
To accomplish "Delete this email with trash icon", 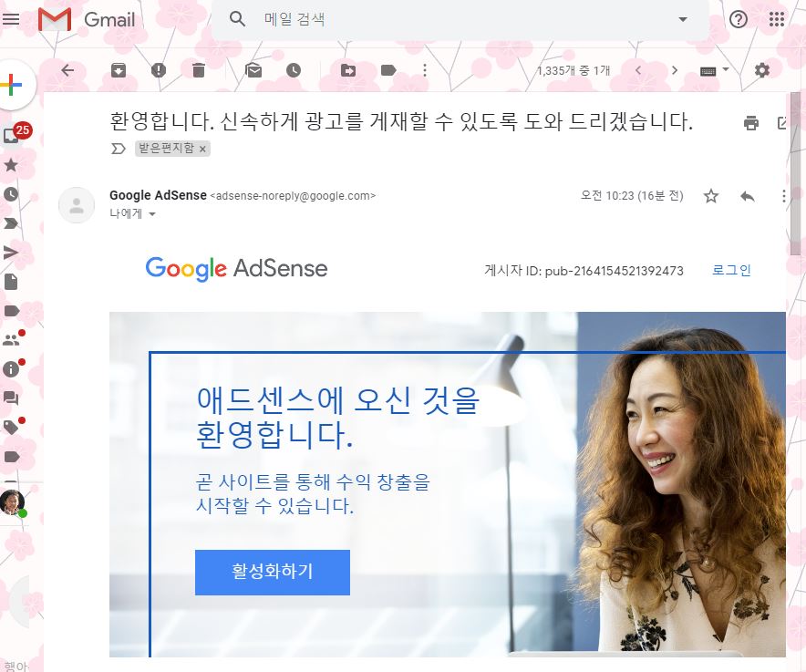I will tap(199, 70).
